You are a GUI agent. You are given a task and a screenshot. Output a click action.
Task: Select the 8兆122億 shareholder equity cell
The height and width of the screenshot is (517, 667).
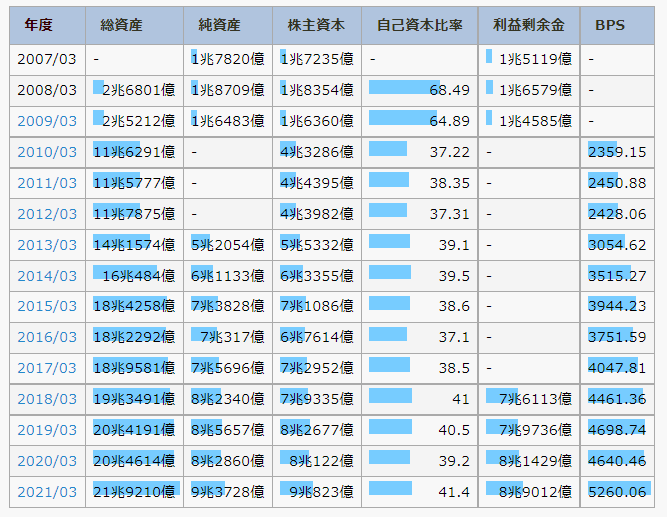[x=317, y=461]
